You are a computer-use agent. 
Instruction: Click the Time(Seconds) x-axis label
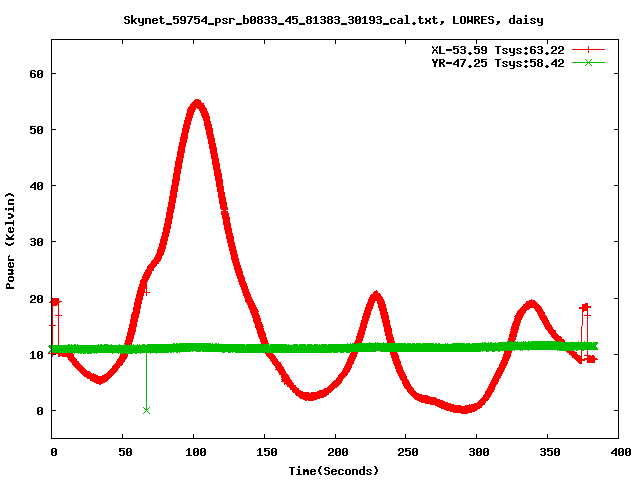(333, 471)
